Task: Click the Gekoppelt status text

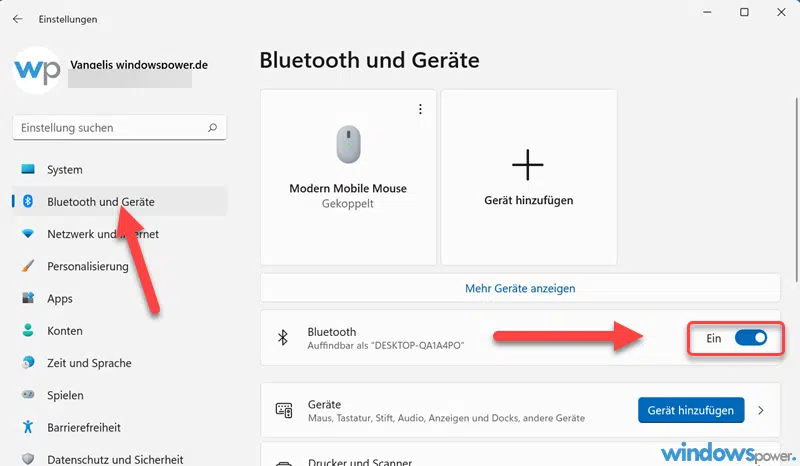Action: 347,204
